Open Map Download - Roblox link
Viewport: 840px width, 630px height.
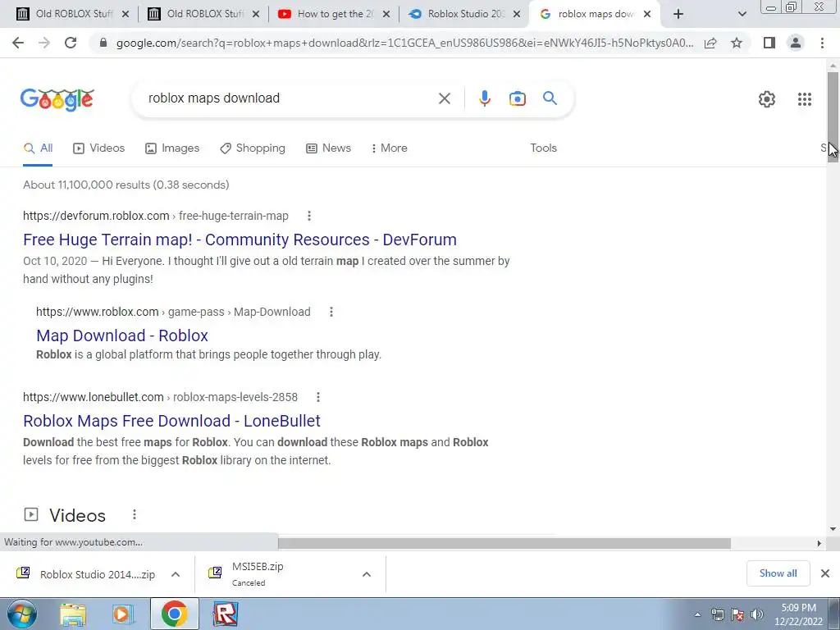click(x=122, y=336)
